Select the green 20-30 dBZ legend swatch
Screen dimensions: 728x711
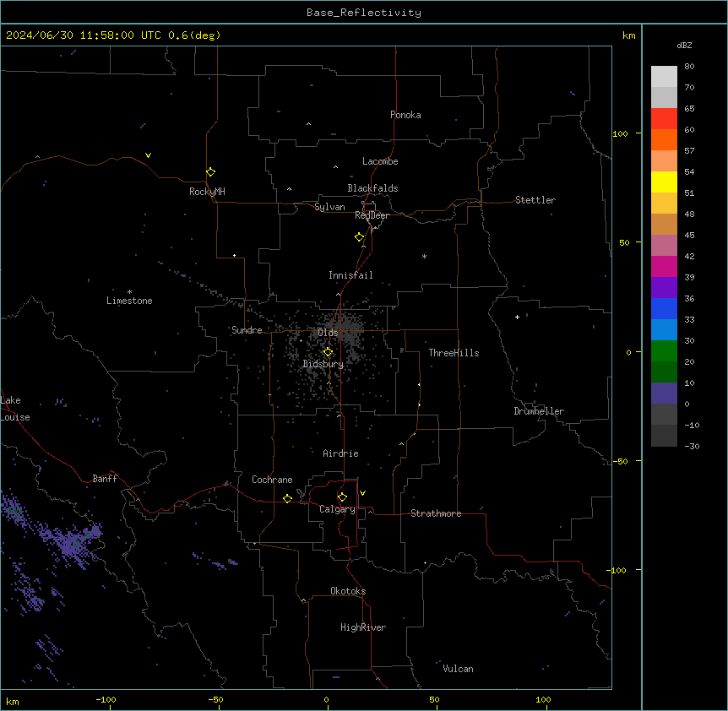tap(664, 351)
